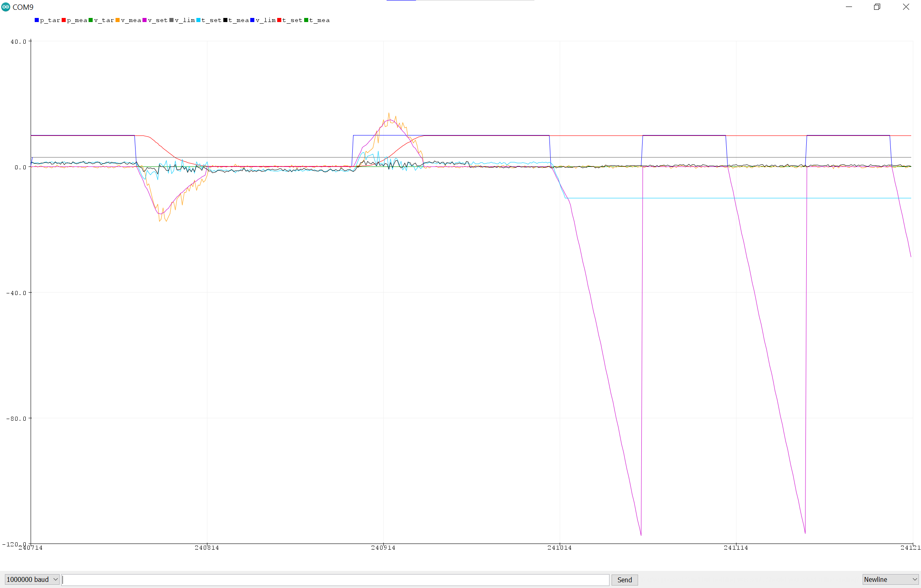Click the black t_mea legend swatch
Image resolution: width=921 pixels, height=588 pixels.
(x=225, y=20)
